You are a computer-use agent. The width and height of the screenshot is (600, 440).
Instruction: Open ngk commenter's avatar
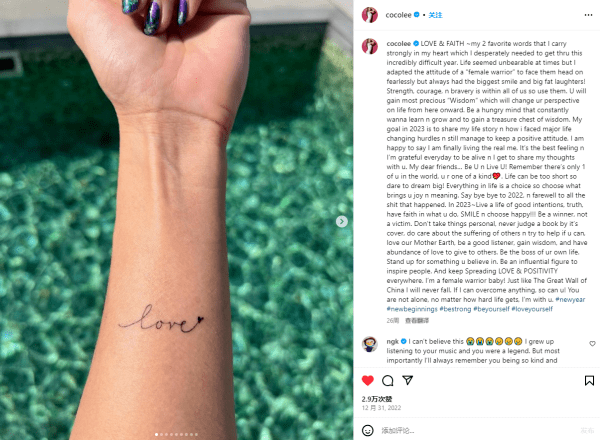(370, 344)
